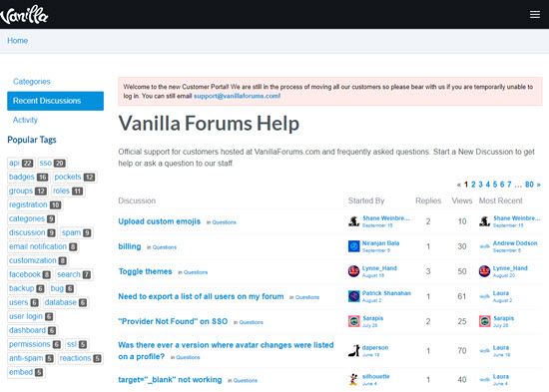Open Lynne_Hand avatar in Started By column
The image size is (549, 392).
353,271
